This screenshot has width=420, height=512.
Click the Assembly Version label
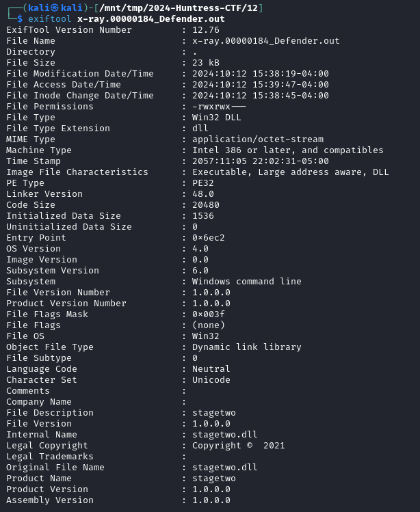[50, 500]
